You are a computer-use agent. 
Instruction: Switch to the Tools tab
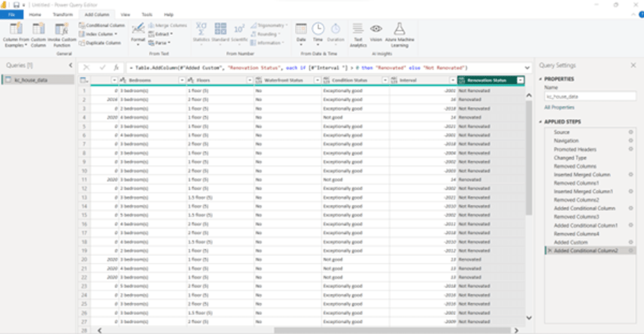pos(147,14)
